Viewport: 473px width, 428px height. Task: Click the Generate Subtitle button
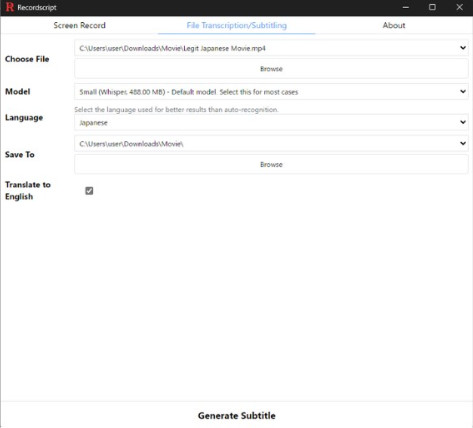point(237,416)
